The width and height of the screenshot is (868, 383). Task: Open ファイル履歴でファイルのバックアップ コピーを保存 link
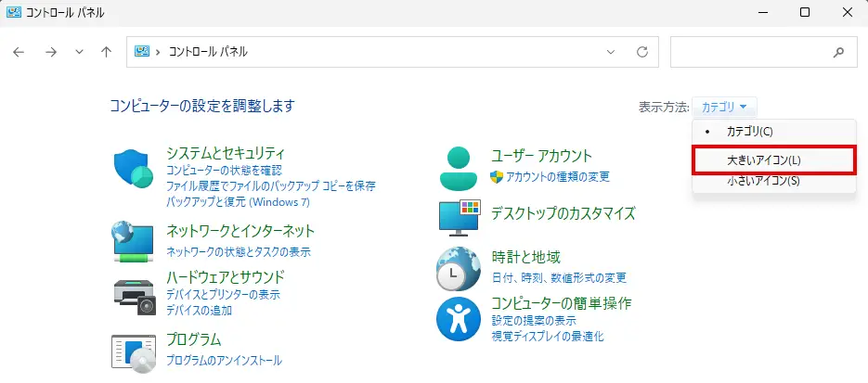[x=271, y=185]
